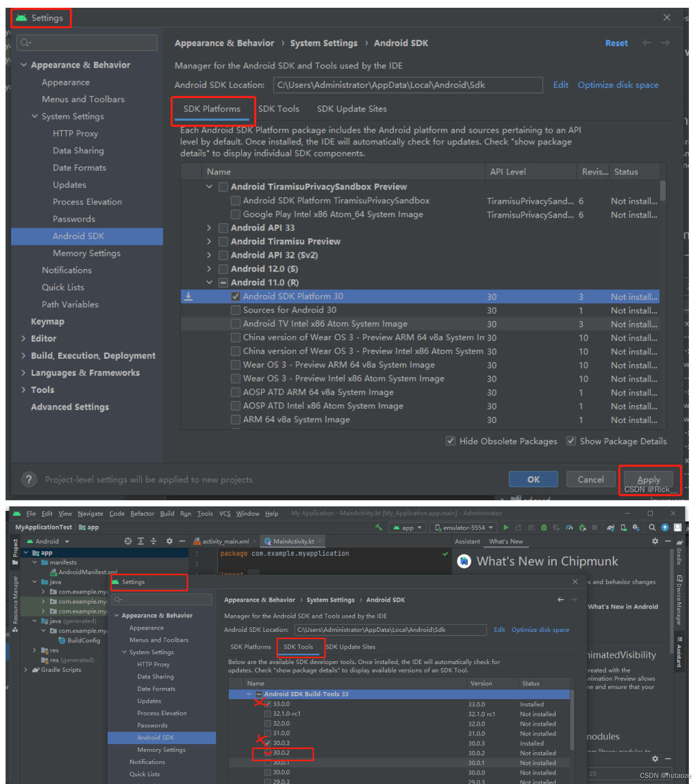Click the upper Settings search field
The height and width of the screenshot is (784, 700).
click(87, 42)
